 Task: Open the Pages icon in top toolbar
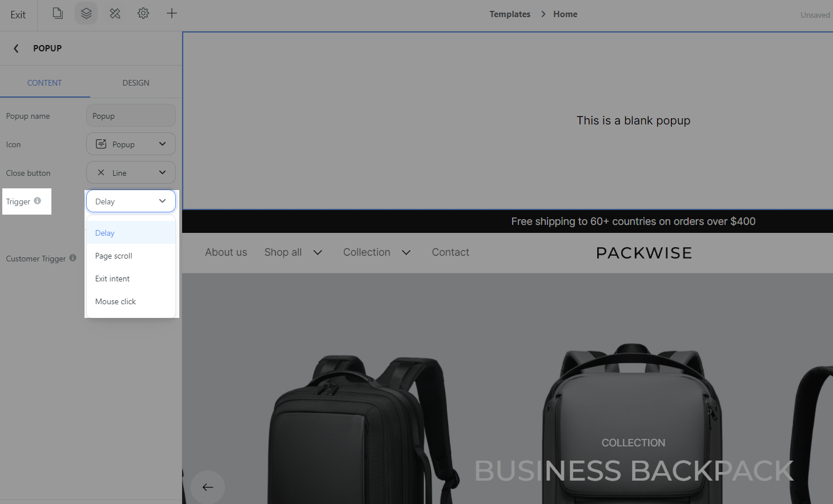(58, 13)
